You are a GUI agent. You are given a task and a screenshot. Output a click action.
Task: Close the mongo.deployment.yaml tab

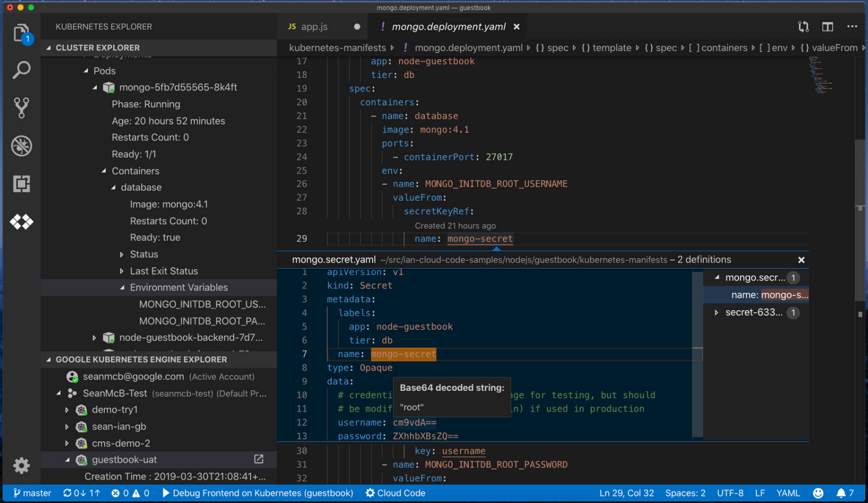(516, 27)
